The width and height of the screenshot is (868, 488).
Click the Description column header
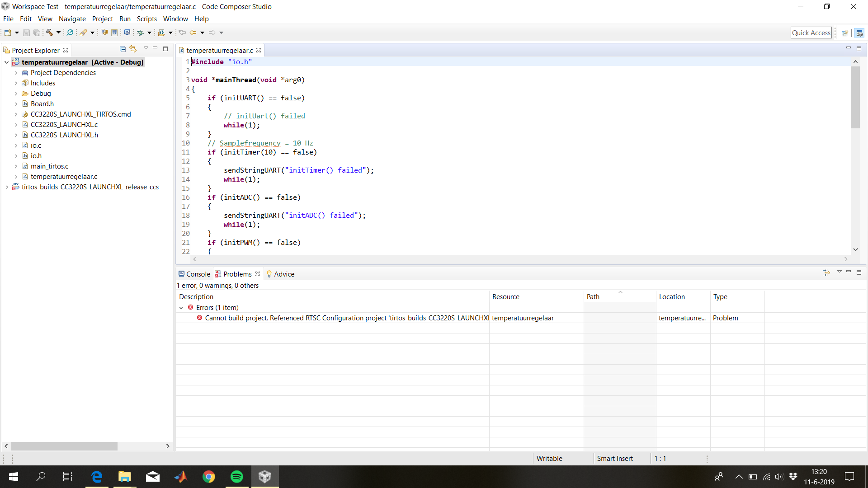[332, 297]
